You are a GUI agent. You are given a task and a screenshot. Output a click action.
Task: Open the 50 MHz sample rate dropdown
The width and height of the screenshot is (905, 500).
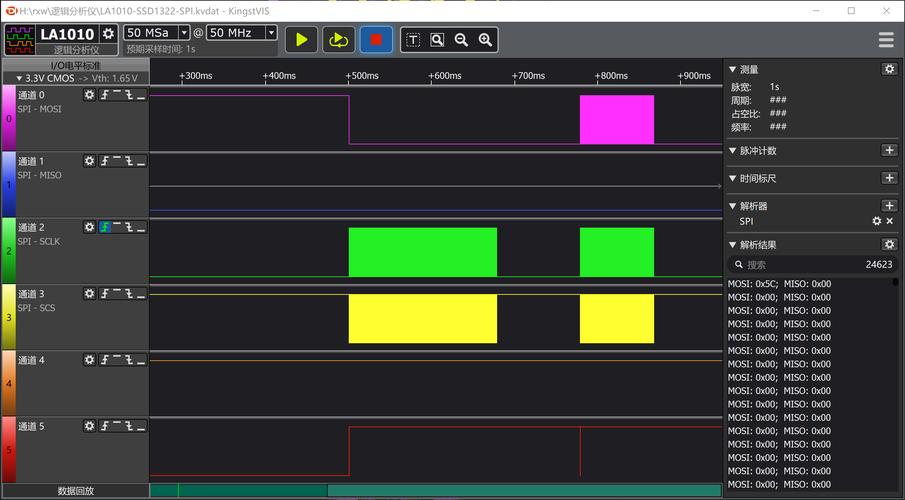click(242, 33)
